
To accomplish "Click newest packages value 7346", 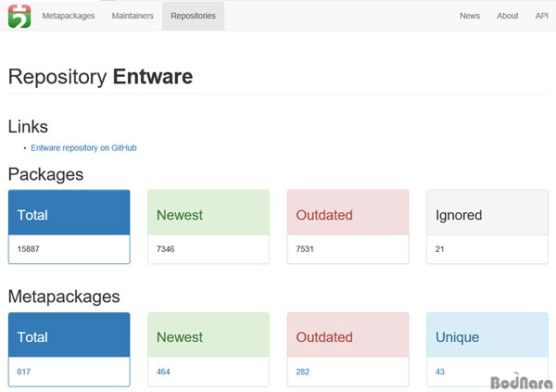I will pyautogui.click(x=166, y=249).
